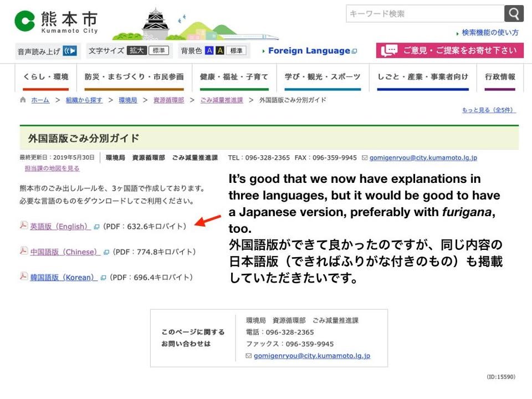Click the keyword search input field
Viewport: 532px width, 399px height.
coord(424,14)
